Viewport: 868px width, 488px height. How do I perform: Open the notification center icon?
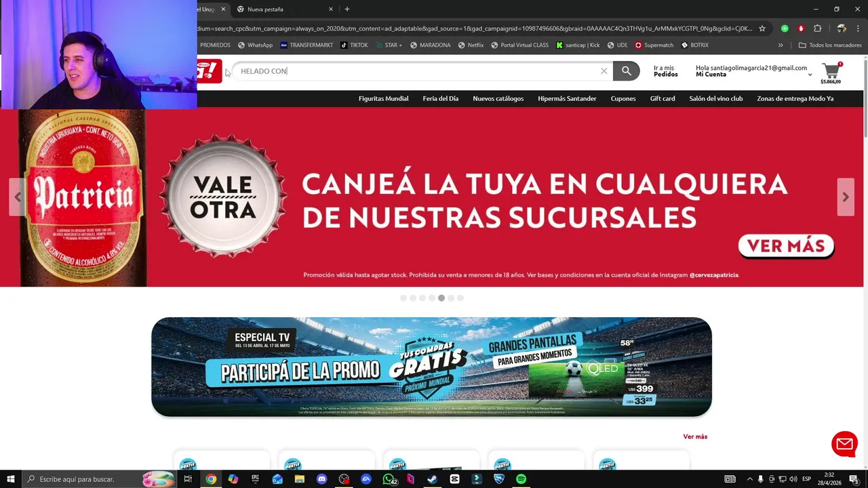pyautogui.click(x=854, y=479)
